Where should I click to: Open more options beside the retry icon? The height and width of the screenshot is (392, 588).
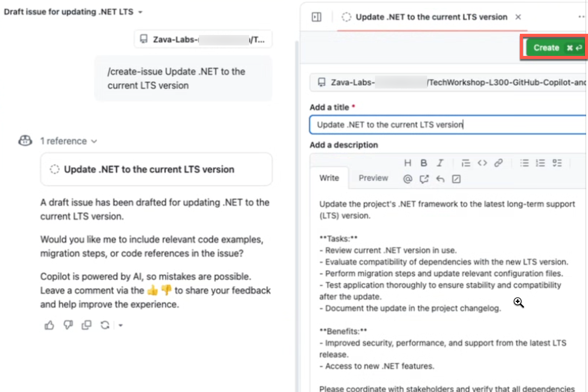coord(121,325)
